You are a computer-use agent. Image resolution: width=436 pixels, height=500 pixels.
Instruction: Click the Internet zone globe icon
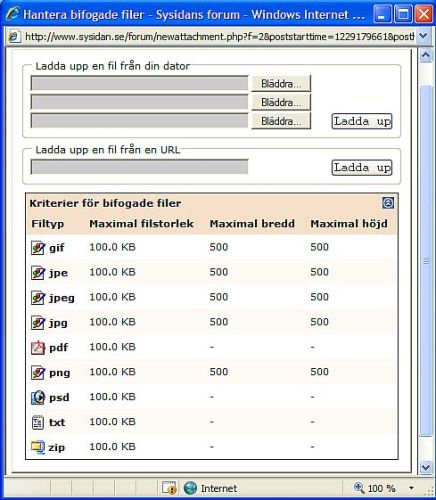click(x=190, y=488)
